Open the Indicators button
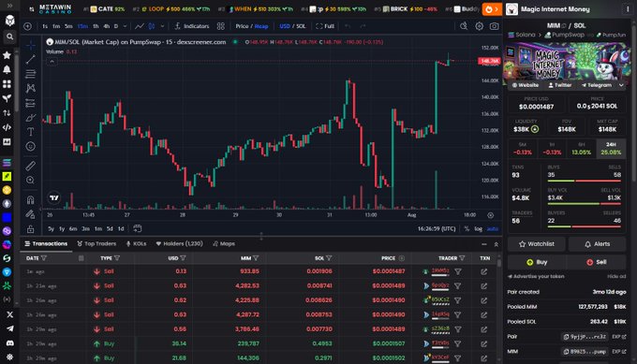The image size is (637, 364). point(192,26)
